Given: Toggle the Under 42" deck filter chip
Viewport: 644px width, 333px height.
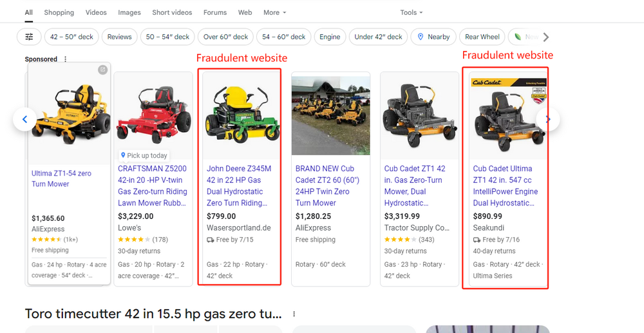Looking at the screenshot, I should (378, 37).
